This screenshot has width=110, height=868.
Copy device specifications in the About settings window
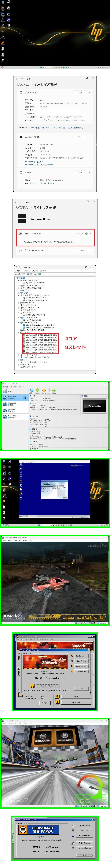tap(80, 92)
